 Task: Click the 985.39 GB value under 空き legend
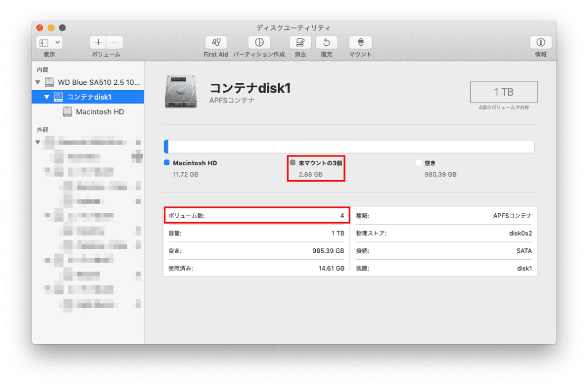coord(440,174)
